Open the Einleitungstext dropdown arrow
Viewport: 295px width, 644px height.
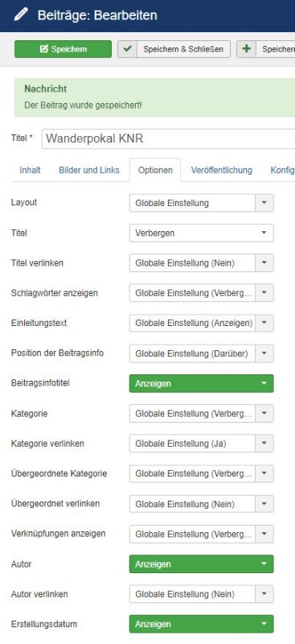pyautogui.click(x=264, y=324)
